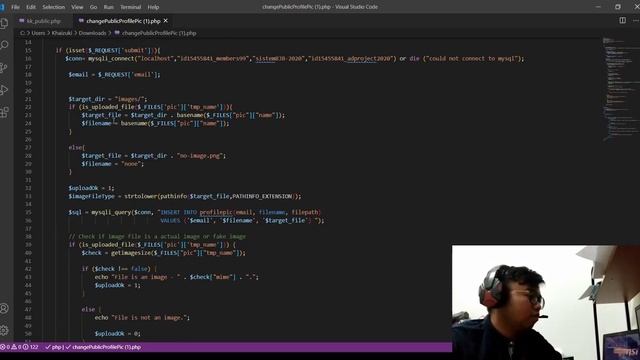The image size is (640, 360).
Task: Click Downloads in the breadcrumb path
Action: click(x=92, y=33)
